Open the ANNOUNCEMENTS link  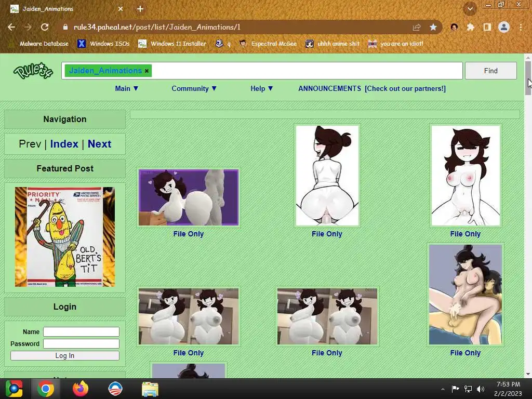tap(329, 88)
